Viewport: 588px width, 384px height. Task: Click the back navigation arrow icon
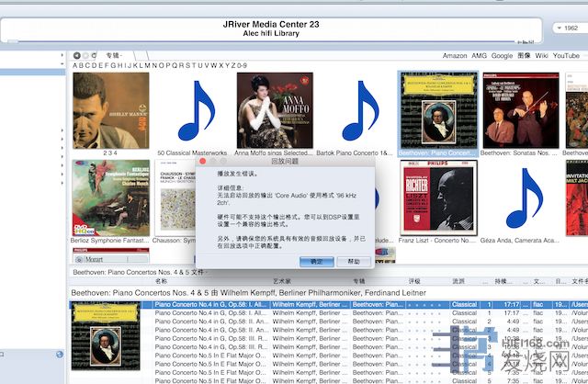77,56
